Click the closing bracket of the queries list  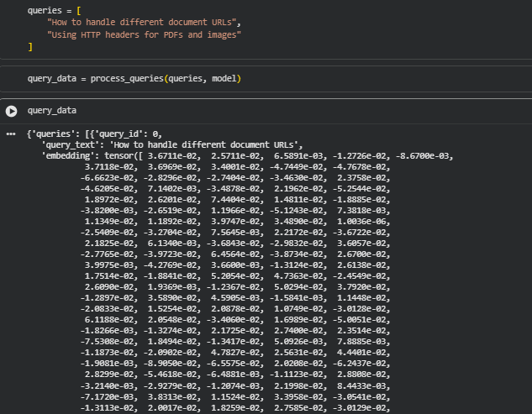pyautogui.click(x=30, y=48)
